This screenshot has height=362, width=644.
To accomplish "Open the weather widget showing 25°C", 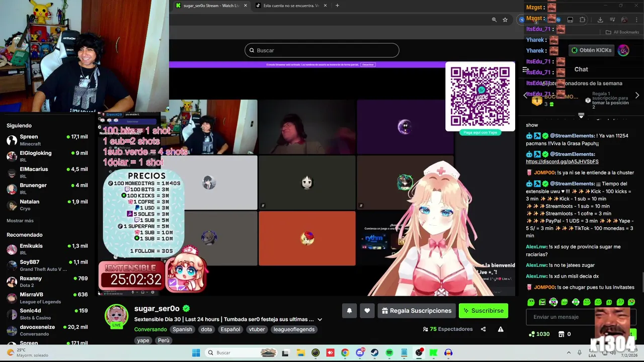I will click(28, 352).
